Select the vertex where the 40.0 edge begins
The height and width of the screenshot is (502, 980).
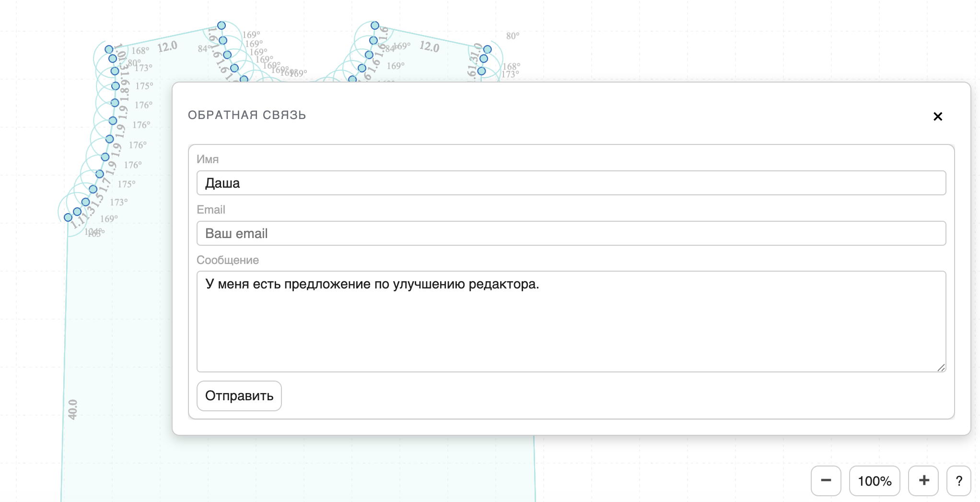click(68, 217)
